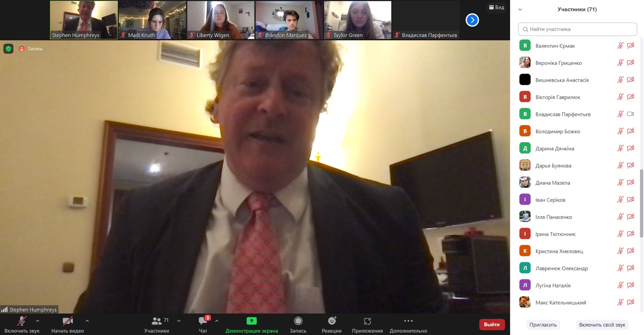Screen dimensions: 644x335
Task: Click green Демонстрация экрана share icon
Action: (x=252, y=321)
